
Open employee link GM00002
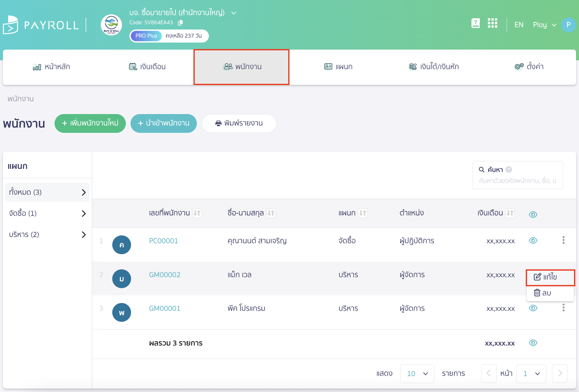pyautogui.click(x=164, y=275)
